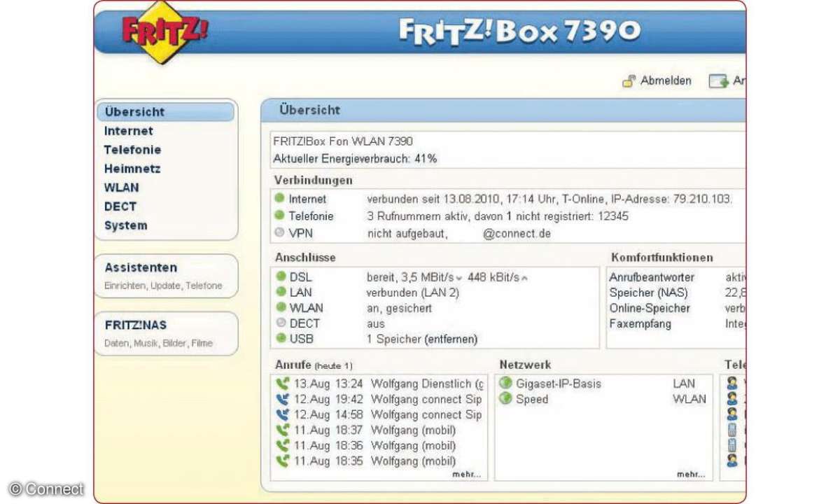
Task: Click the Online-Speicher link
Action: click(x=650, y=308)
